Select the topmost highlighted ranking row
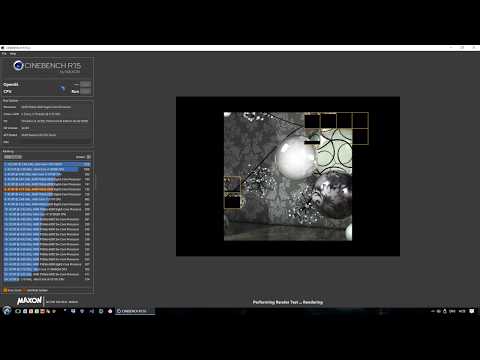This screenshot has height=360, width=480. pyautogui.click(x=47, y=164)
